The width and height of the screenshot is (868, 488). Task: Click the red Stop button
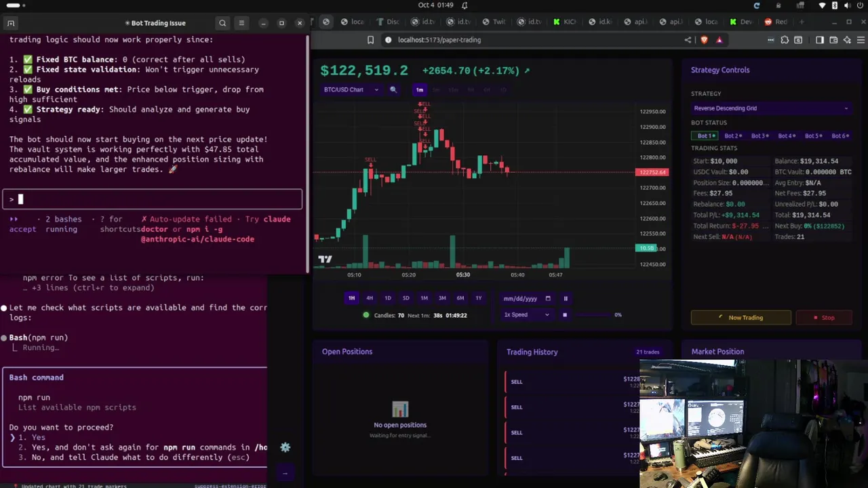pyautogui.click(x=824, y=317)
